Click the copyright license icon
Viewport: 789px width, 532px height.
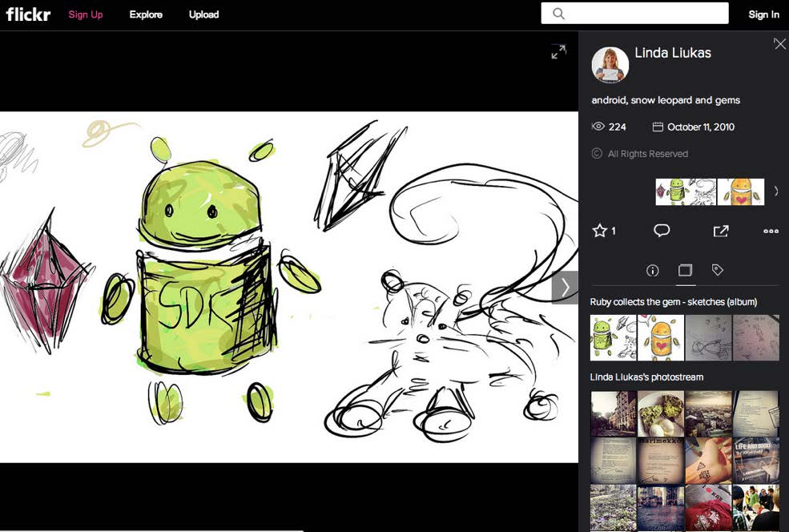[597, 154]
